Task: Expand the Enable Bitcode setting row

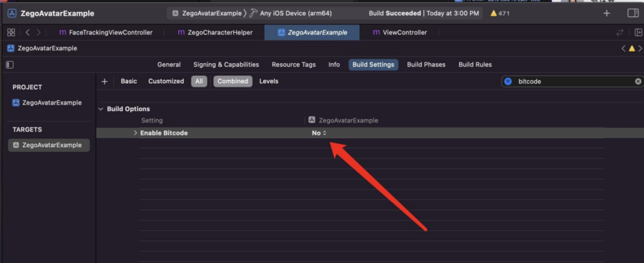Action: pos(136,133)
